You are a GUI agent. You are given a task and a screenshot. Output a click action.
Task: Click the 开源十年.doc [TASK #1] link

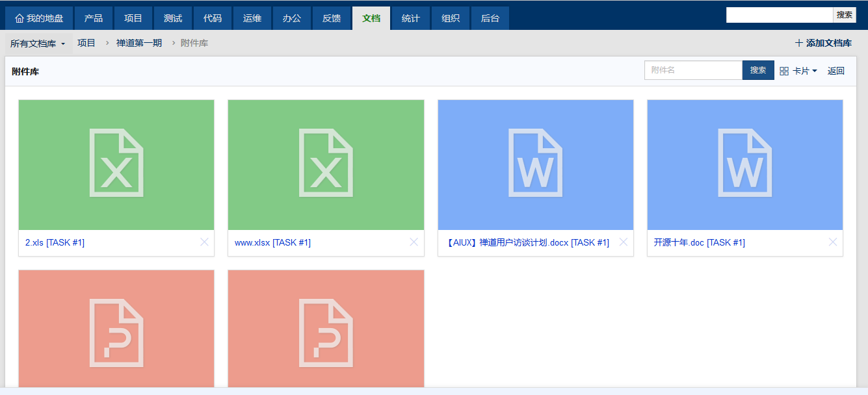point(700,242)
